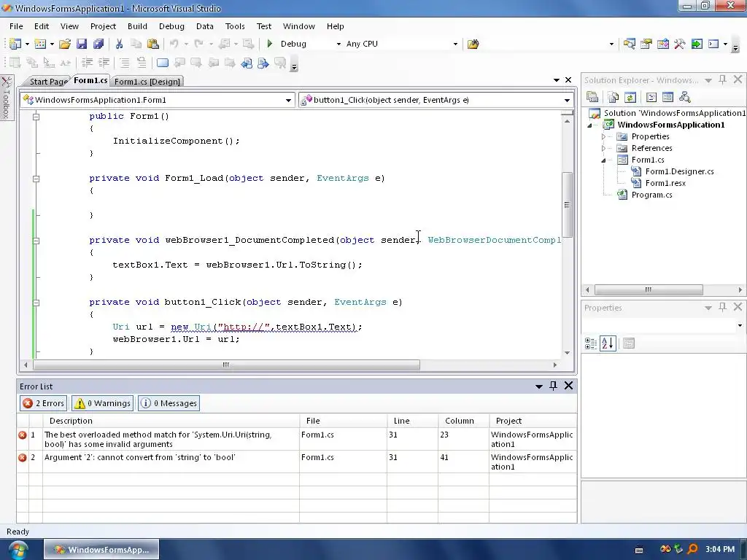The height and width of the screenshot is (560, 747).
Task: Collapse the Form1_Load method outline
Action: pyautogui.click(x=36, y=179)
